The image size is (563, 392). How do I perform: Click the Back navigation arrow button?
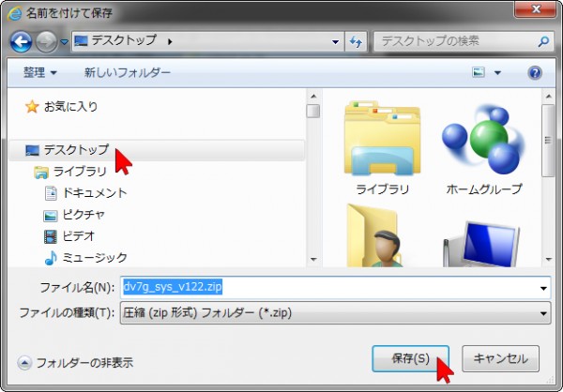point(21,42)
